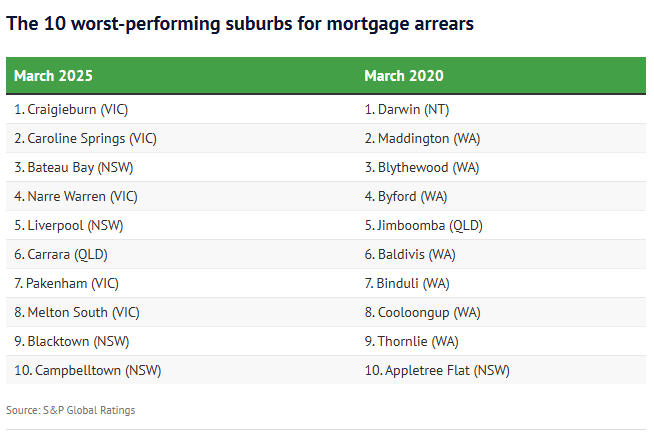Select the March 2025 column header
Image resolution: width=654 pixels, height=441 pixels.
(x=54, y=76)
